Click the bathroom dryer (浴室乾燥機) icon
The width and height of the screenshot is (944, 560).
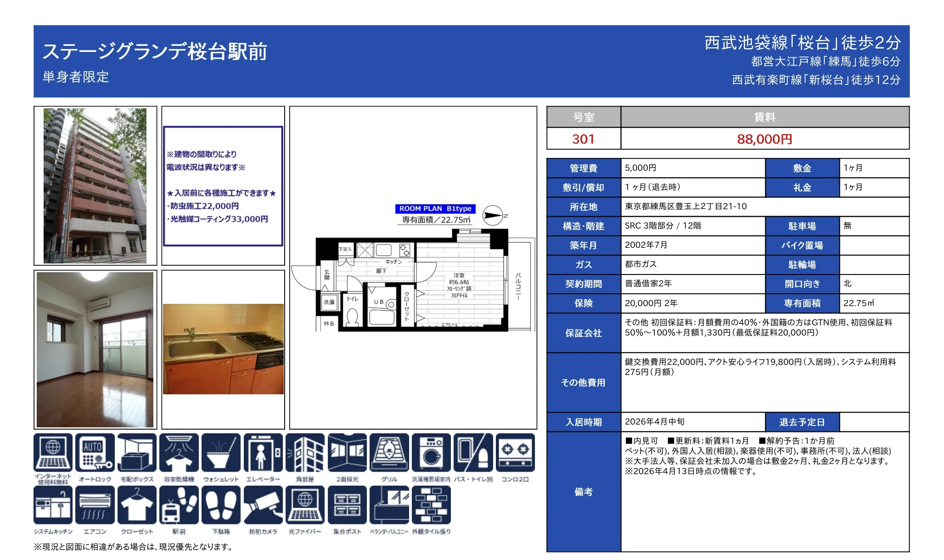(179, 453)
